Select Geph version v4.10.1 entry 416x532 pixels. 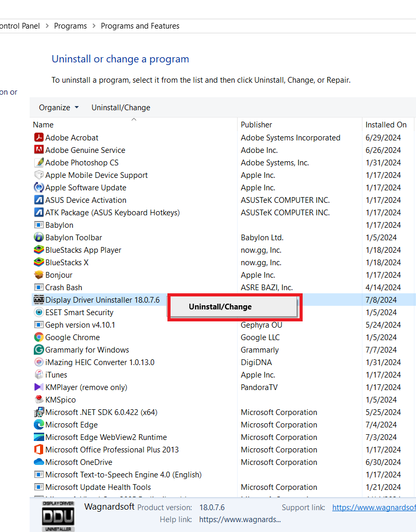tap(224, 325)
